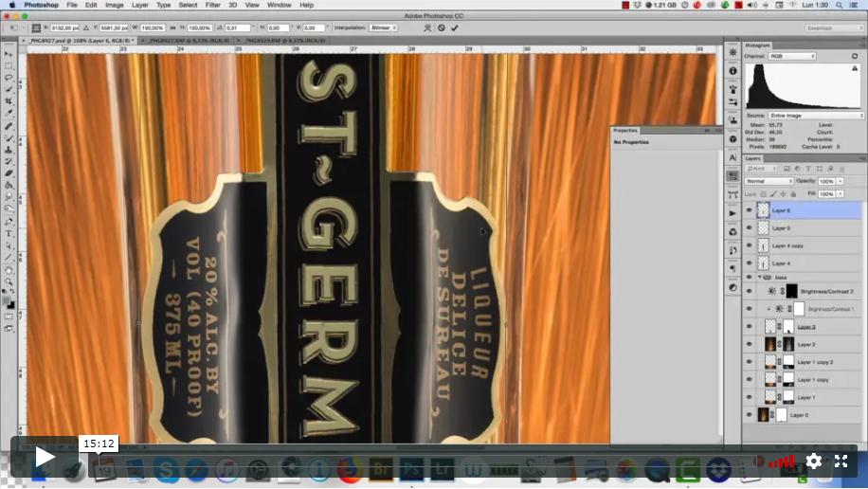Select the History Brush tool
The height and width of the screenshot is (489, 868).
coord(9,161)
